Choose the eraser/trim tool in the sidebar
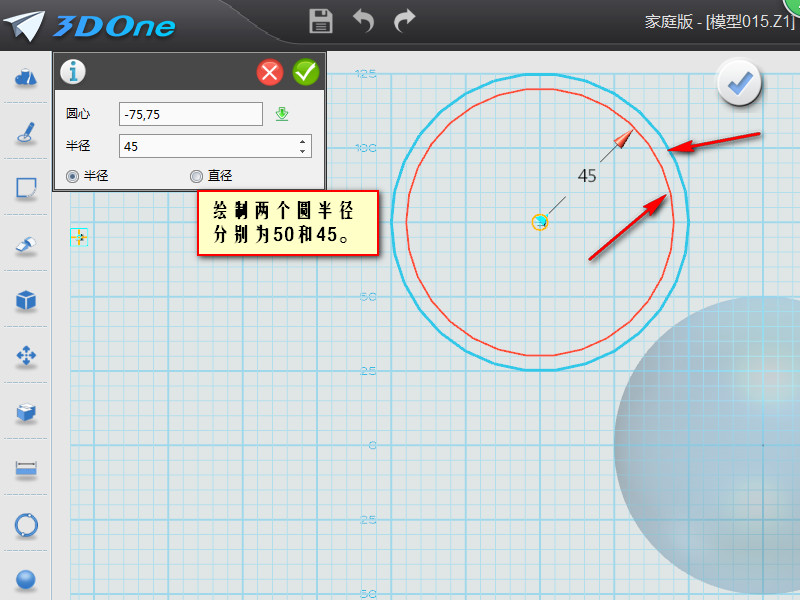 click(x=25, y=245)
